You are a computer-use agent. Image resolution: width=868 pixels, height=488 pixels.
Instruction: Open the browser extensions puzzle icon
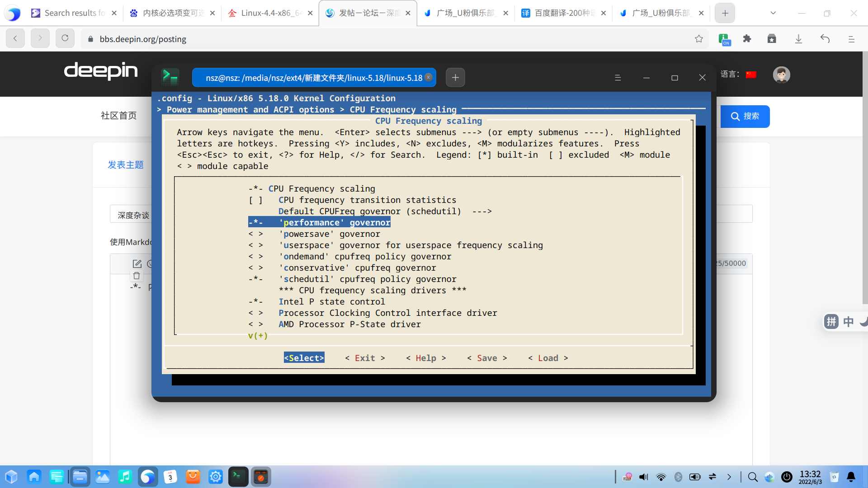point(747,39)
